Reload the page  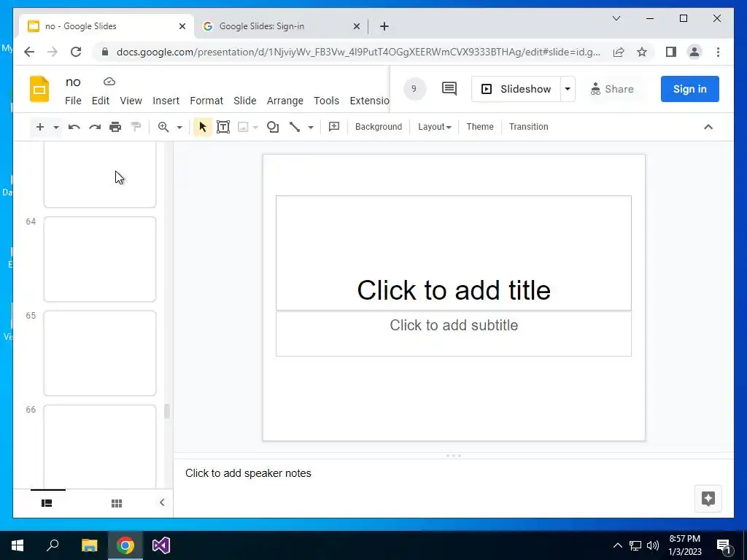76,52
